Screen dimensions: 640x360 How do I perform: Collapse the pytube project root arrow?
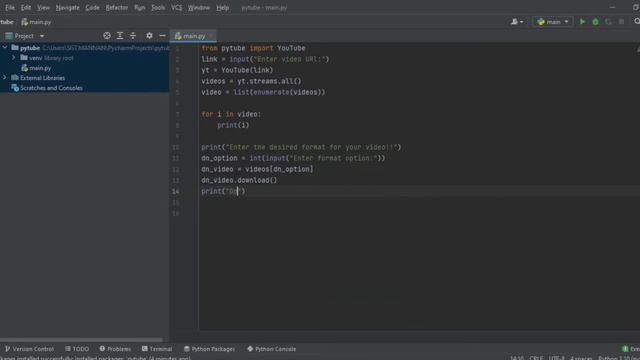(x=5, y=48)
